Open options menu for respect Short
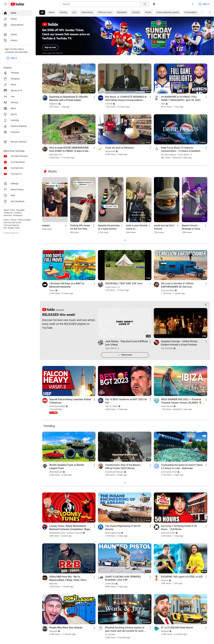 (66, 226)
